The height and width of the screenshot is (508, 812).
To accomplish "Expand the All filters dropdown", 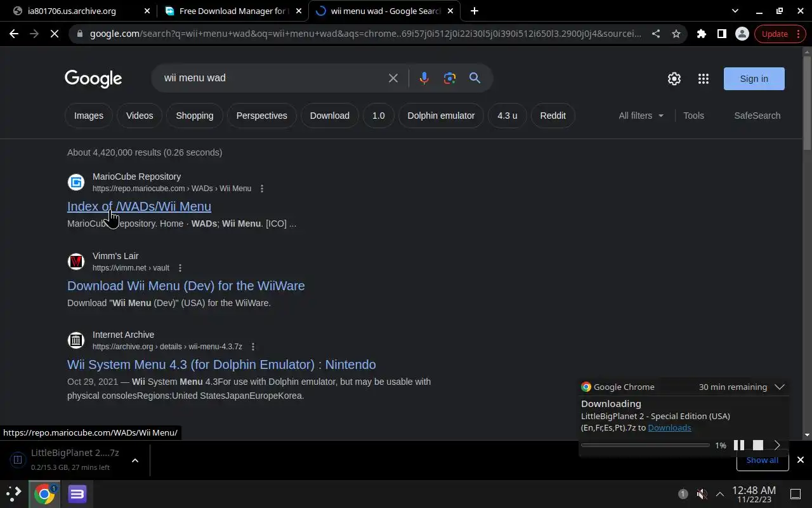I will [x=641, y=116].
